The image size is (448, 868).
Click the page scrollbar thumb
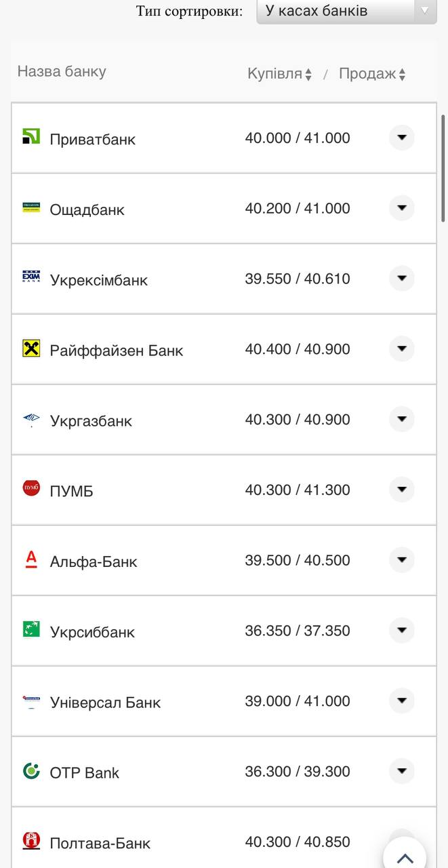(x=443, y=168)
